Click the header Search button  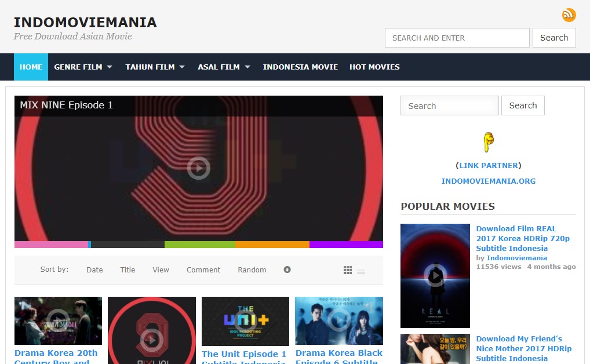(554, 38)
